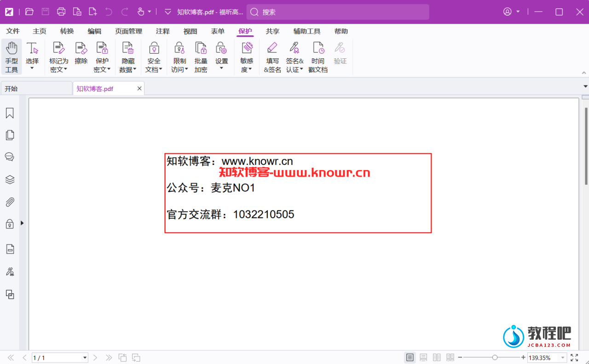Open the user account dropdown arrow

coord(518,12)
